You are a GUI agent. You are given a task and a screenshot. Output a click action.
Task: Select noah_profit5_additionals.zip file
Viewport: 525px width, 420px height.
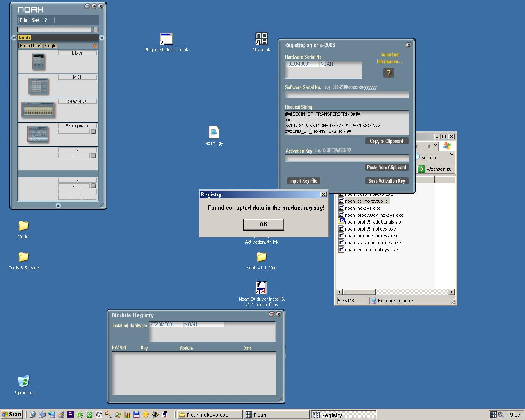370,222
